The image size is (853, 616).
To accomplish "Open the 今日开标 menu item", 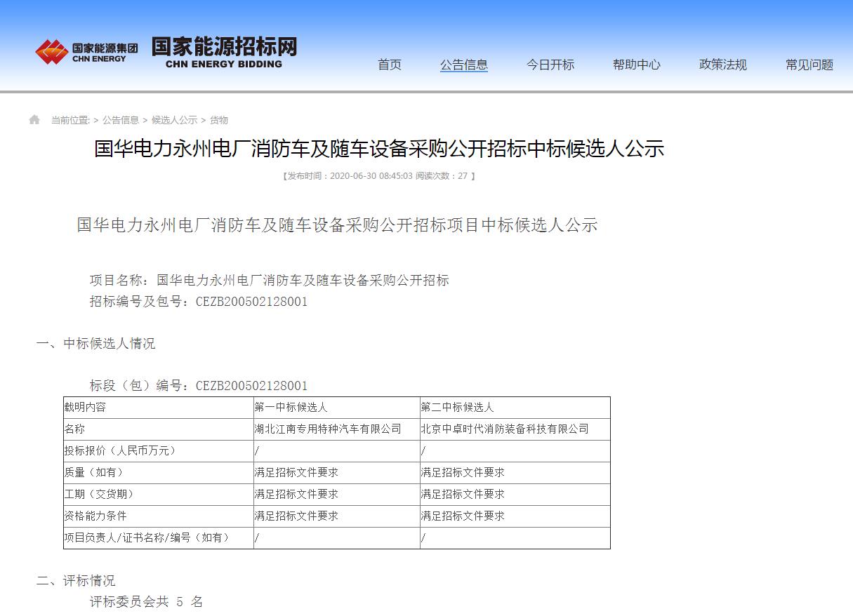I will [x=550, y=65].
